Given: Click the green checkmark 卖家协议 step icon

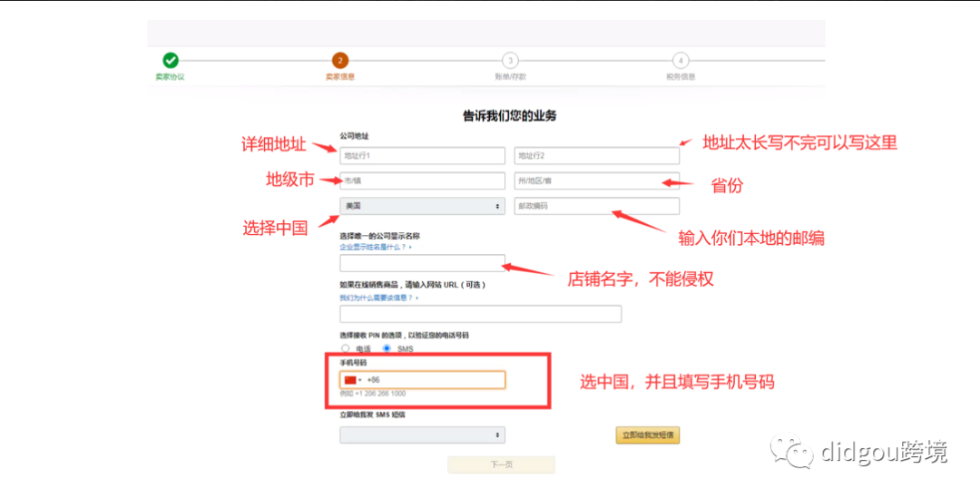Looking at the screenshot, I should pyautogui.click(x=171, y=60).
